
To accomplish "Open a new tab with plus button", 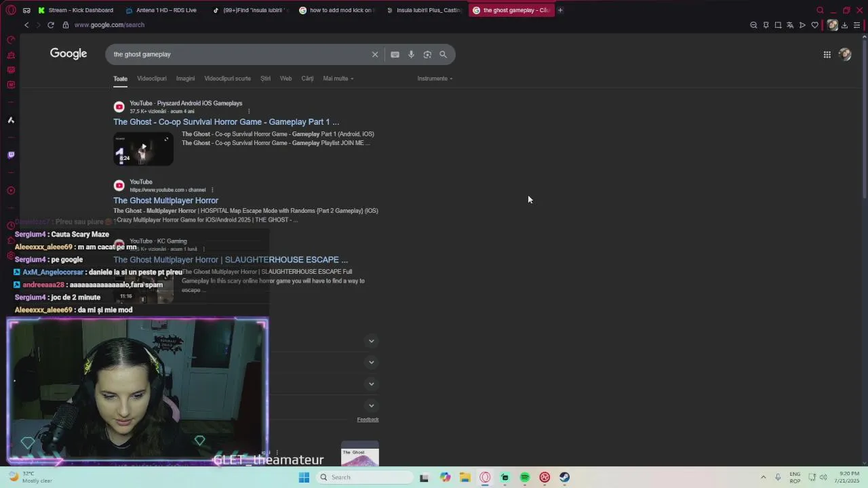I will [x=560, y=10].
